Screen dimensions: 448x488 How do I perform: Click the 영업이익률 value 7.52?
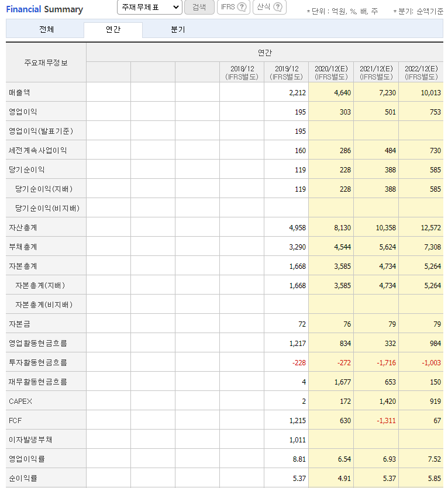point(435,459)
